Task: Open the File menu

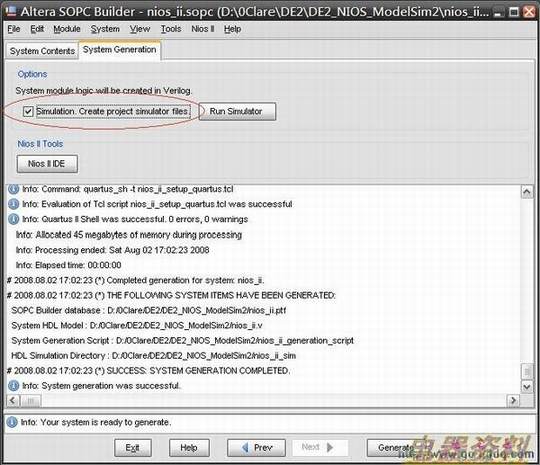Action: 14,29
